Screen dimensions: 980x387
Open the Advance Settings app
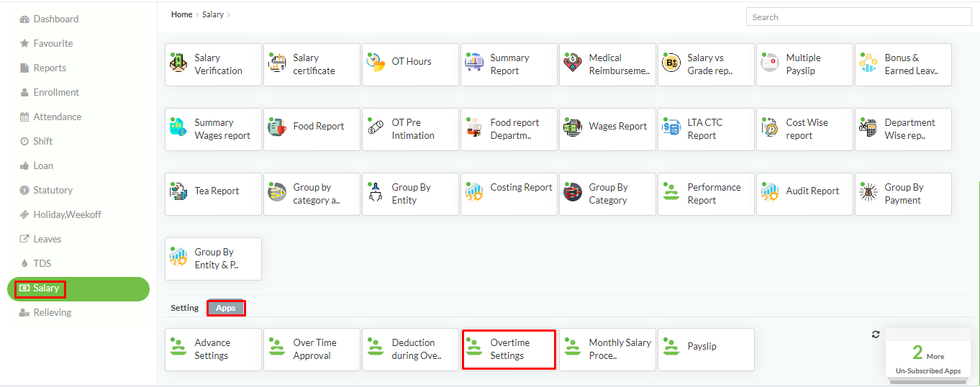pyautogui.click(x=213, y=350)
